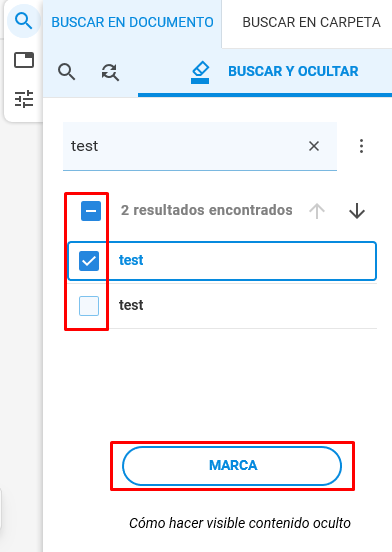Open the Cómo hacer visible contenido oculto link
Image resolution: width=392 pixels, height=552 pixels.
(x=240, y=523)
